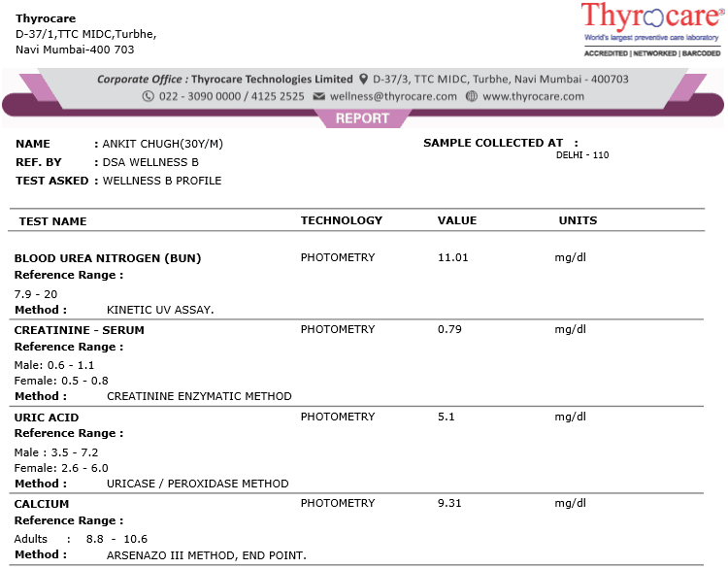Select the CALCIUM test name
The width and height of the screenshot is (728, 568).
[42, 504]
